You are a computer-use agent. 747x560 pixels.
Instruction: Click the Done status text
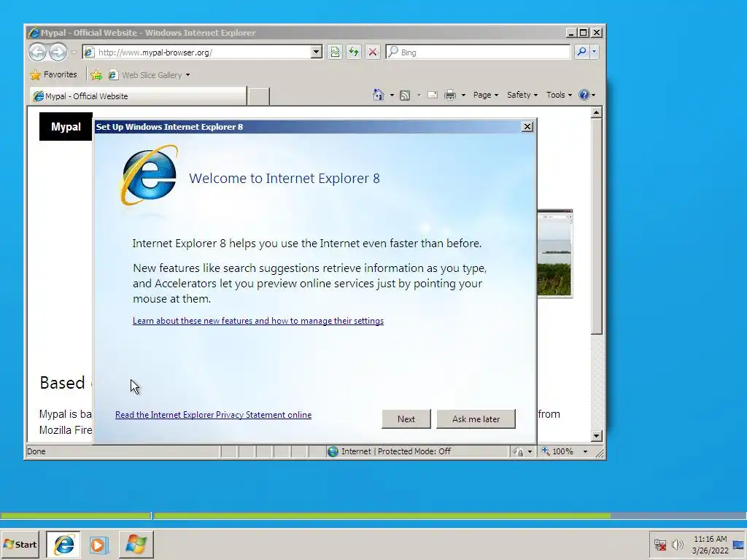(x=36, y=451)
